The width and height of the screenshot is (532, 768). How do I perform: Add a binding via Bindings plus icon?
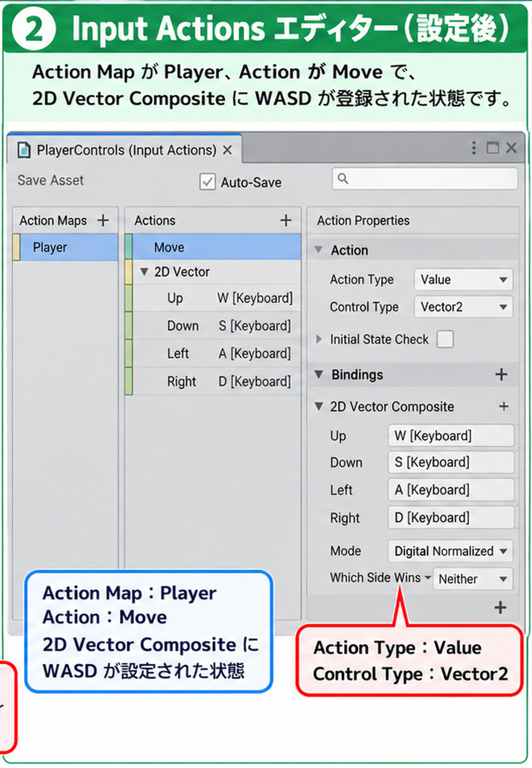(x=501, y=374)
